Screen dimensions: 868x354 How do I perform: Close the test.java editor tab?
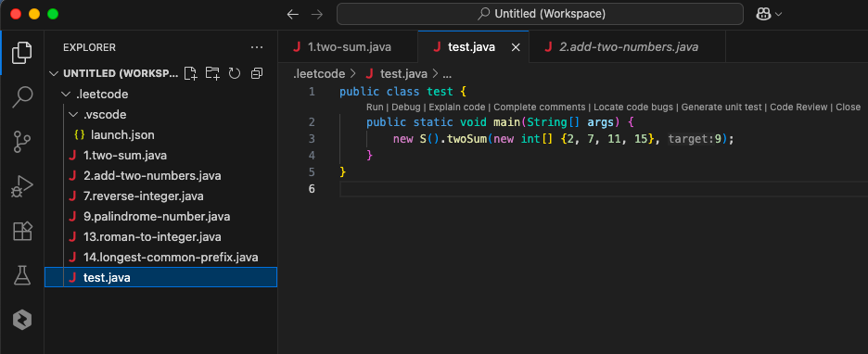point(516,47)
